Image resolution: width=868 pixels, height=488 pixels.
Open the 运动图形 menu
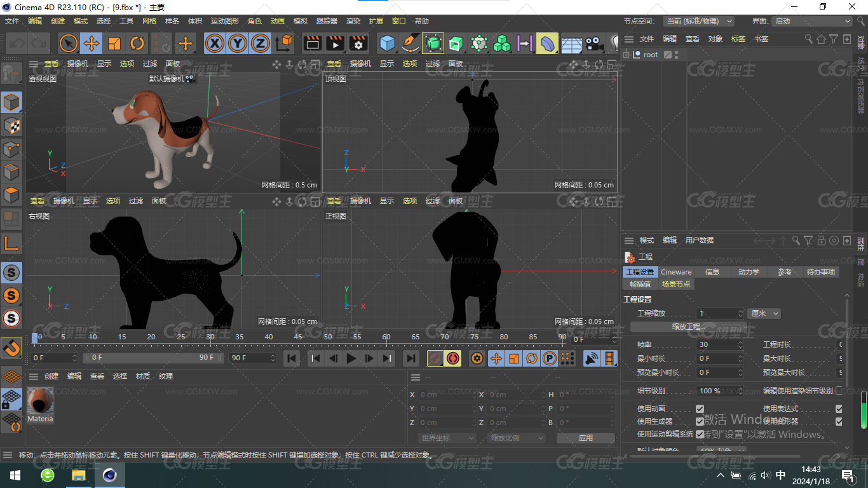(225, 21)
